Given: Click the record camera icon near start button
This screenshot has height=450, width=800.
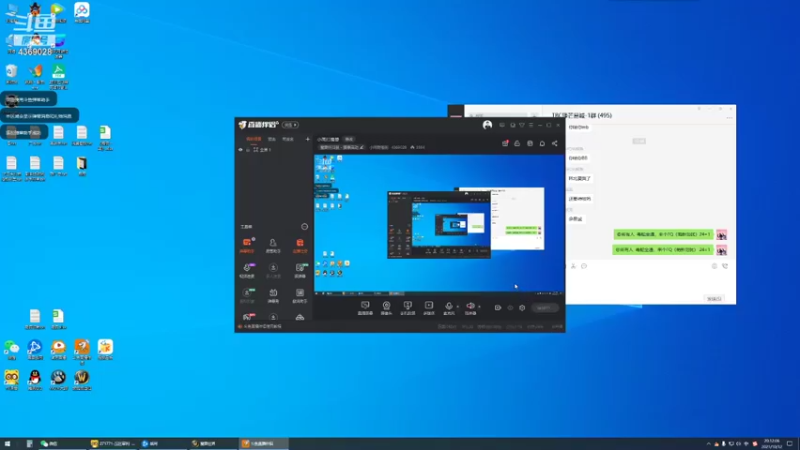Looking at the screenshot, I should (498, 308).
